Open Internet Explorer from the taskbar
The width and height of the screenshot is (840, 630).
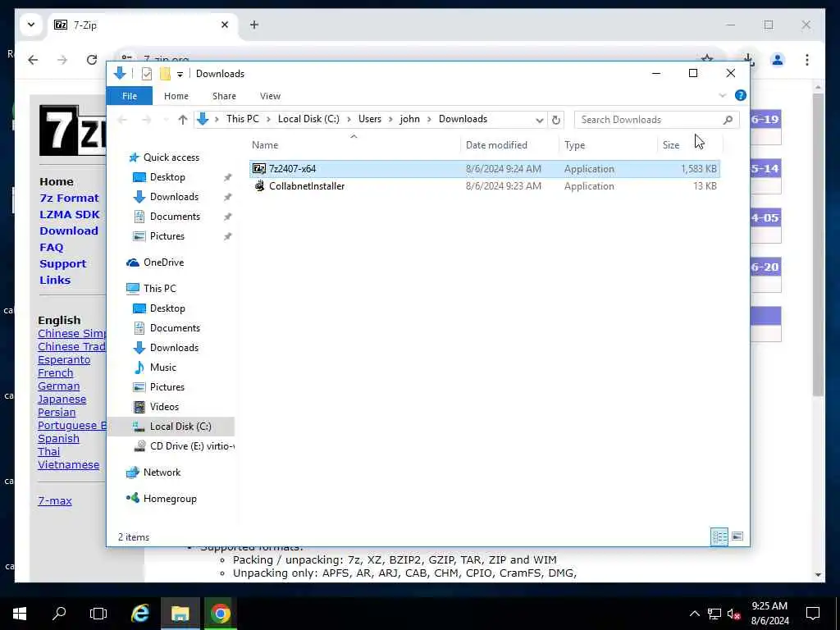click(x=139, y=613)
